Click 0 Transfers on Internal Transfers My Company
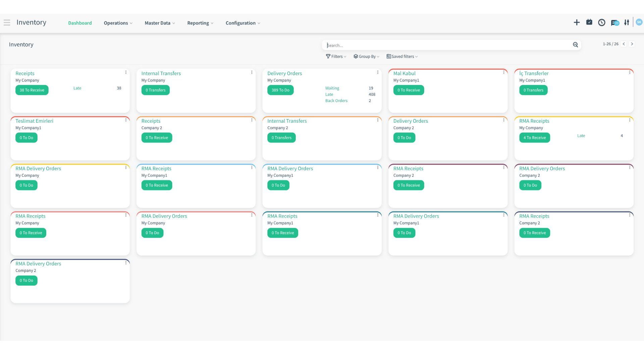The width and height of the screenshot is (644, 362). pos(156,90)
